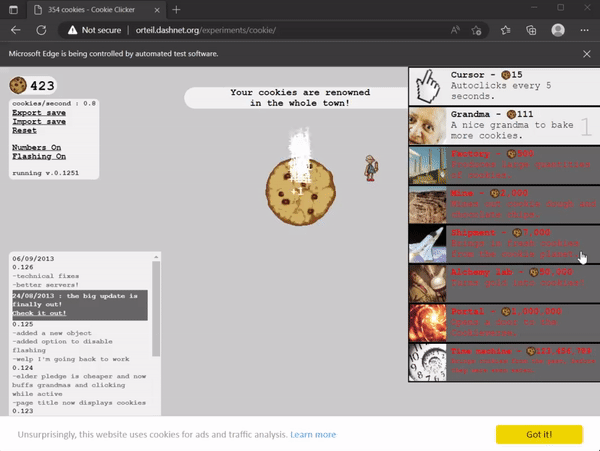Click the changelog scrollbar thumb
The image size is (600, 451).
point(156,308)
